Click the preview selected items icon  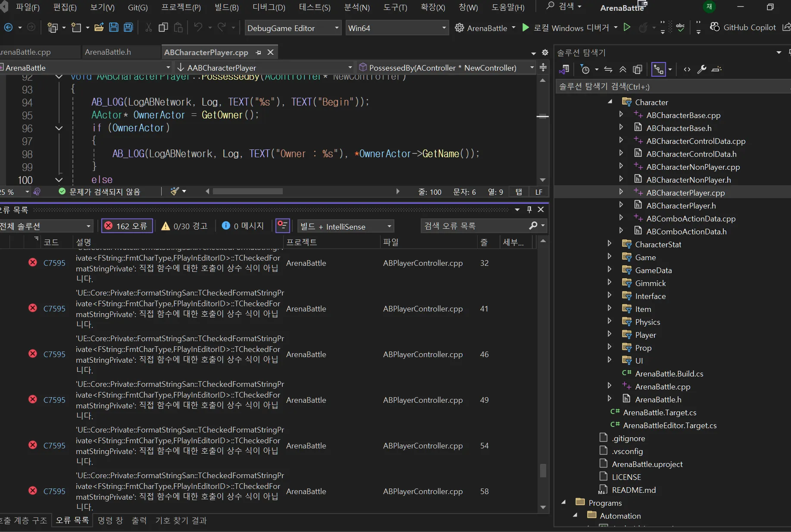click(716, 69)
